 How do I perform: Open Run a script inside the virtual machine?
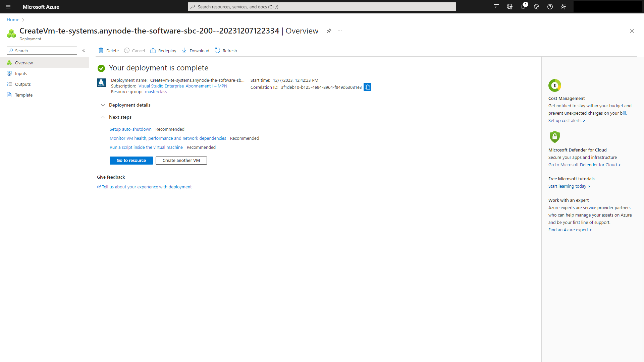146,147
